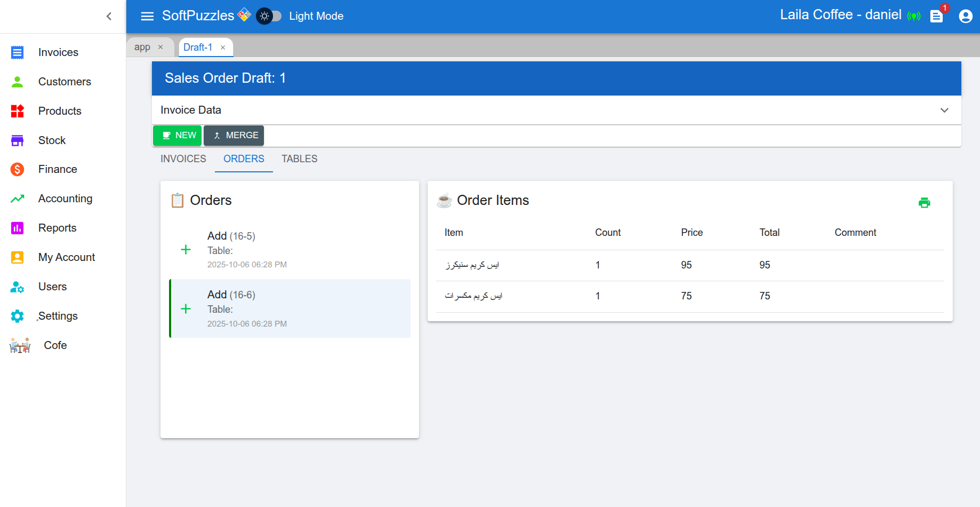
Task: Open Cofe section in sidebar
Action: 55,345
